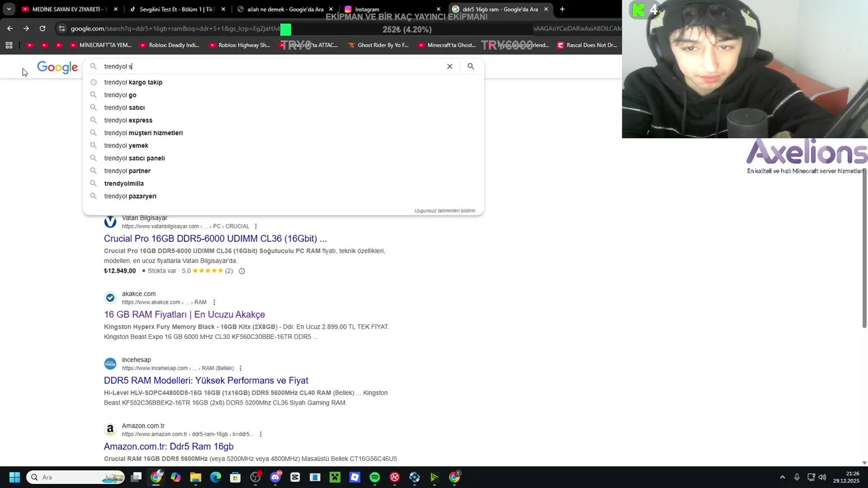Click the browser forward arrow
The image size is (868, 488).
click(26, 28)
